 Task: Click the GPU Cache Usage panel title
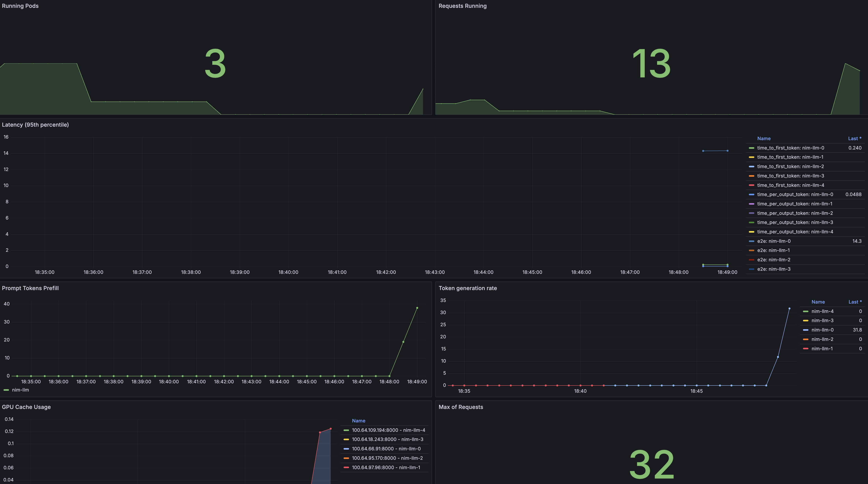point(26,407)
